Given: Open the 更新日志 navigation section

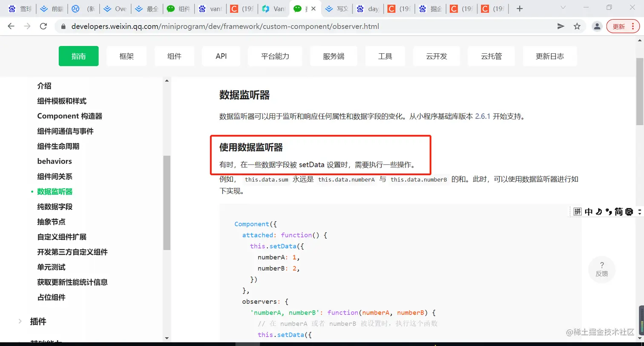Looking at the screenshot, I should (x=550, y=56).
